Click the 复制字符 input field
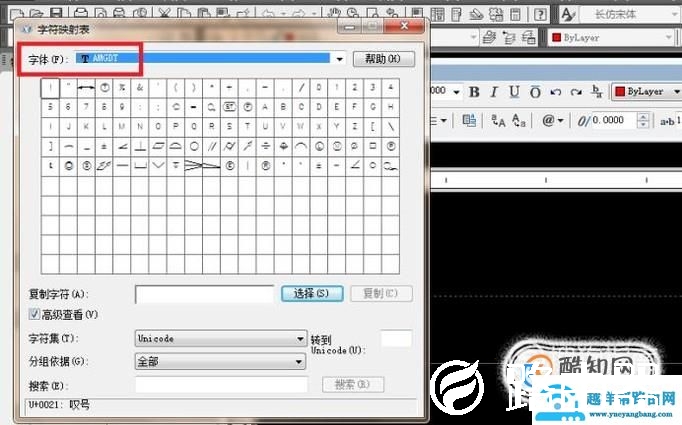 [x=204, y=294]
